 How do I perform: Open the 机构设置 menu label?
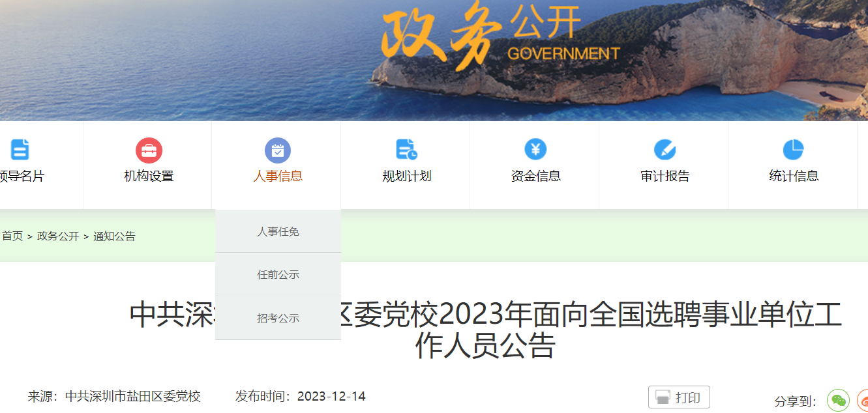click(x=149, y=176)
